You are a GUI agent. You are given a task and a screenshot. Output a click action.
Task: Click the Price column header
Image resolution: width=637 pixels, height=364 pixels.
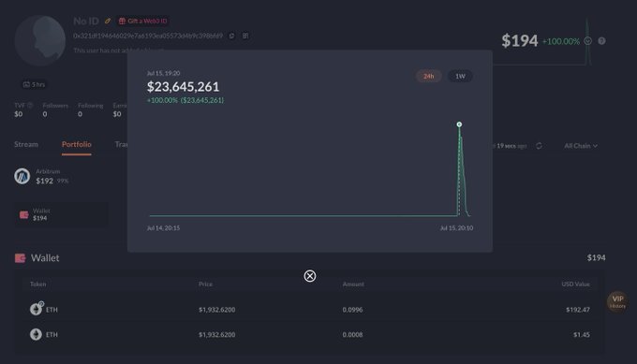pyautogui.click(x=205, y=284)
